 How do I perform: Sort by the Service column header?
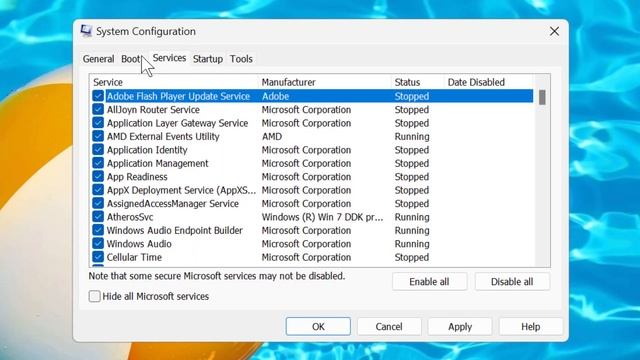coord(174,82)
